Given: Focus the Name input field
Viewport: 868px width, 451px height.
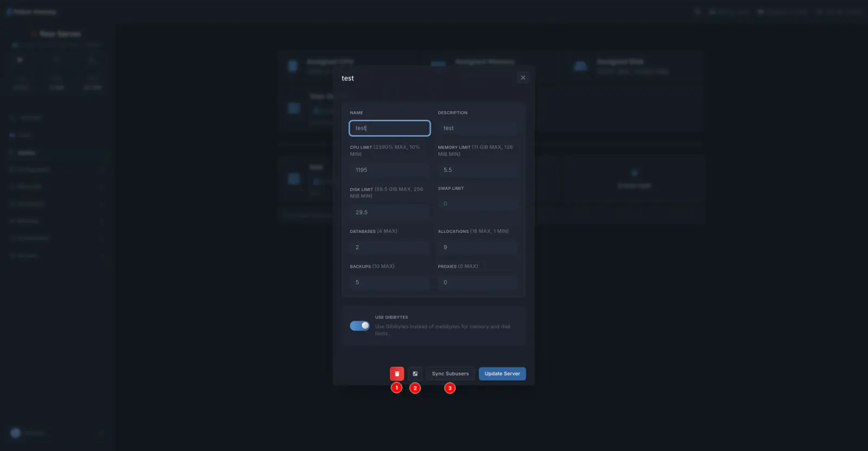Looking at the screenshot, I should coord(390,128).
